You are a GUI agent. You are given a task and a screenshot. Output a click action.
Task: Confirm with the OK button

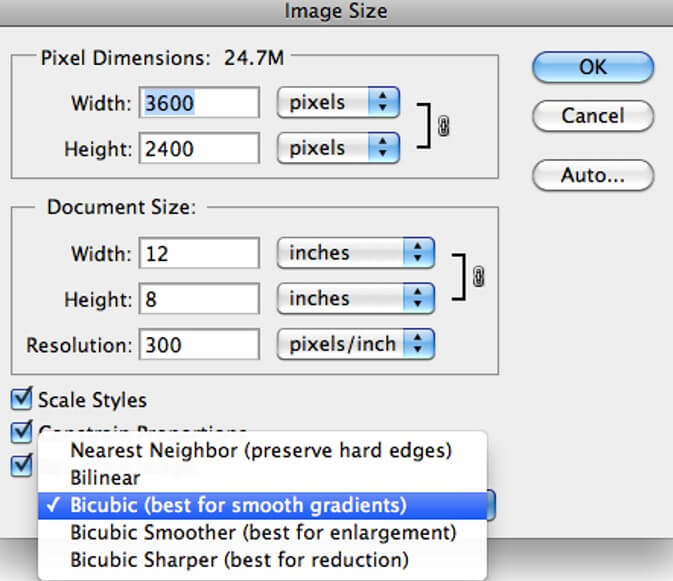pos(593,67)
